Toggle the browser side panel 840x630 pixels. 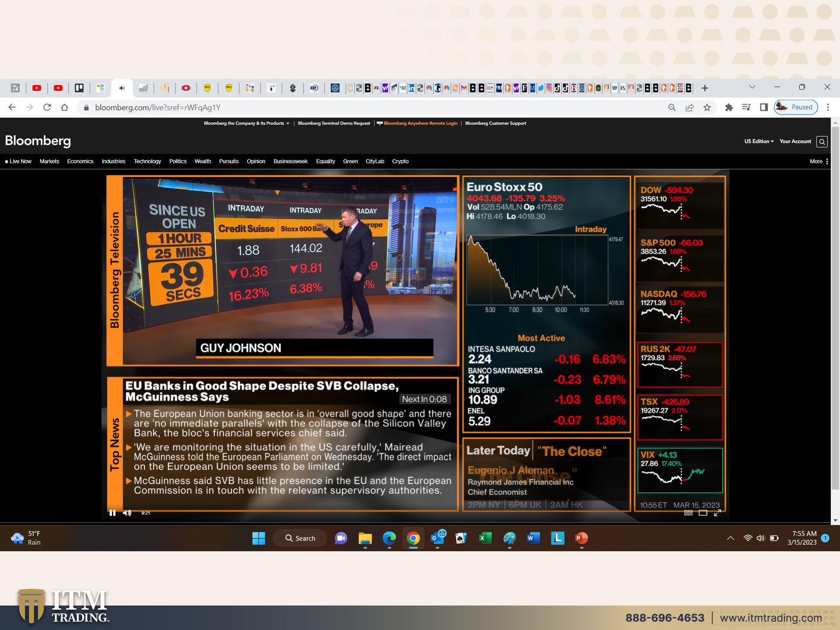(x=764, y=107)
